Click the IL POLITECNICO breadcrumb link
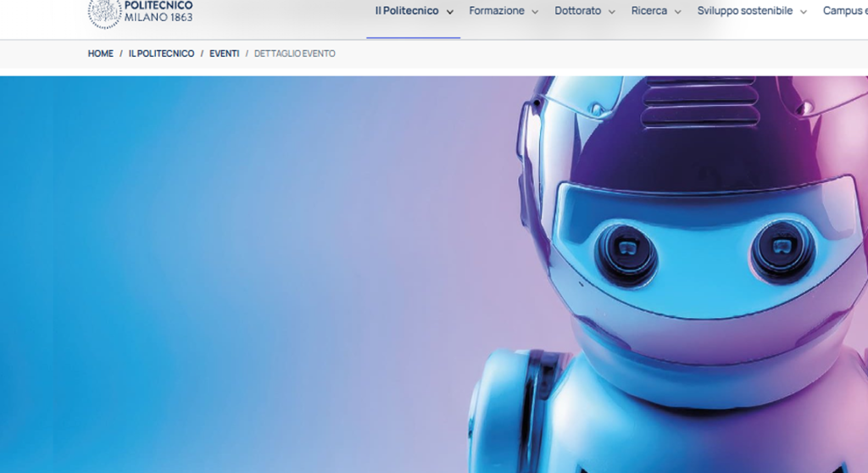Viewport: 868px width, 473px height. (162, 53)
